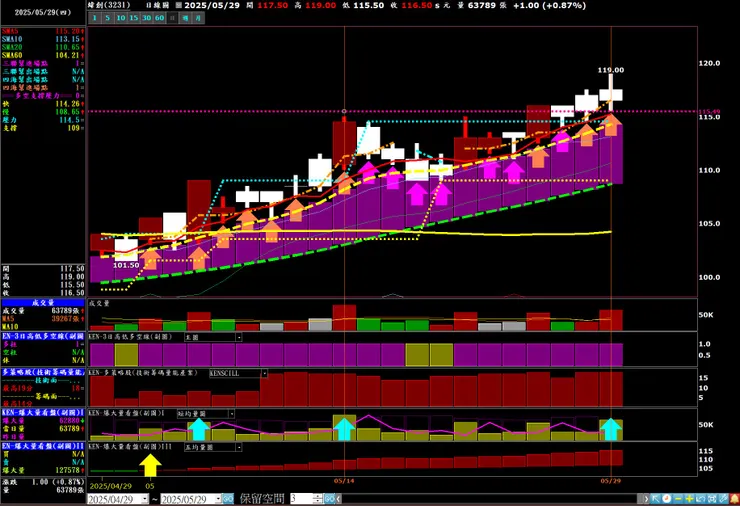Viewport: 740px width, 506px height.
Task: Click the 115.49 price label on right axis
Action: [710, 112]
